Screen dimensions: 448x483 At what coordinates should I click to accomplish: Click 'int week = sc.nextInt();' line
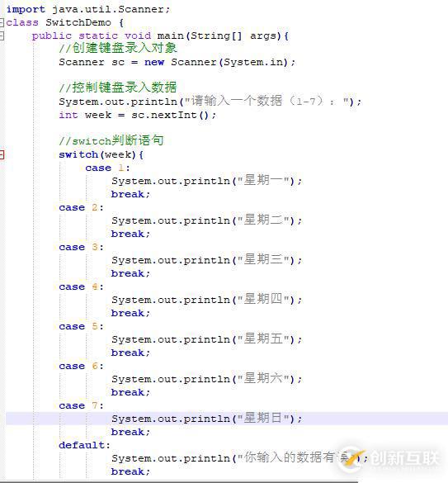tap(138, 116)
